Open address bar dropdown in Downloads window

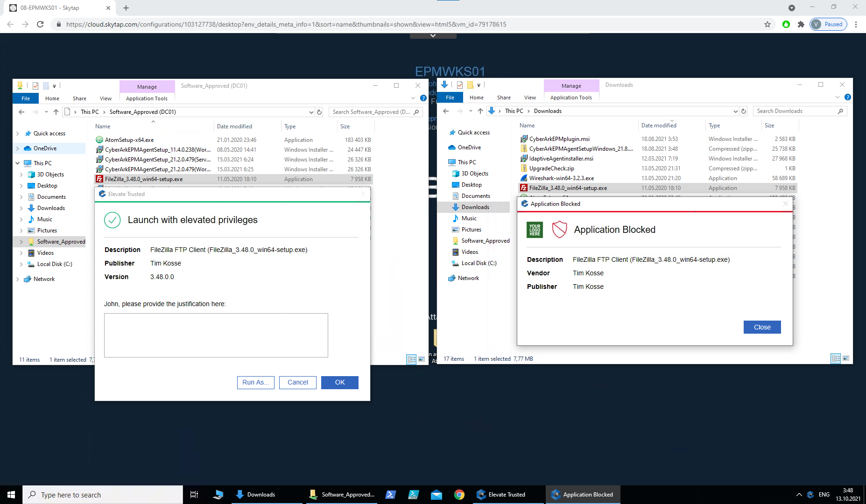(736, 111)
